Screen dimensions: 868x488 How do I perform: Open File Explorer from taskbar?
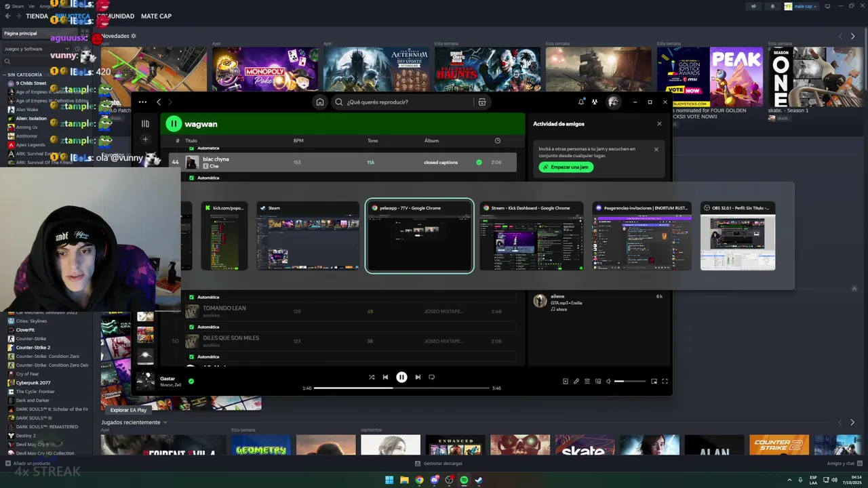404,481
